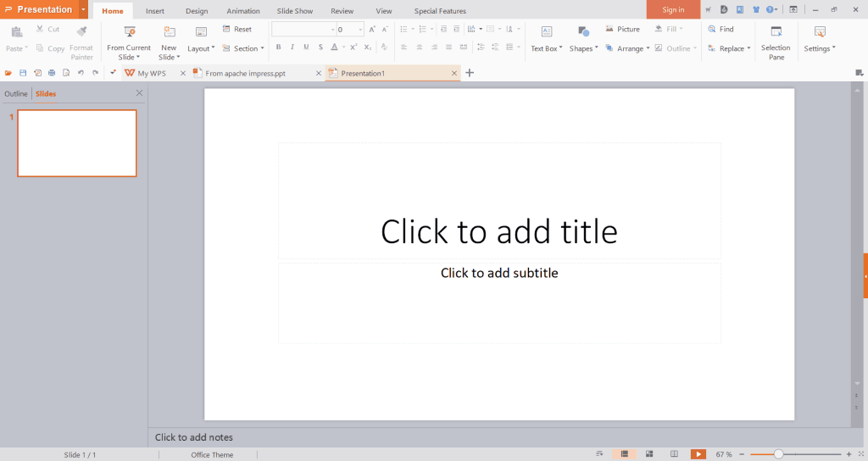Click the Save icon in quick access toolbar
Image resolution: width=868 pixels, height=461 pixels.
coord(23,73)
